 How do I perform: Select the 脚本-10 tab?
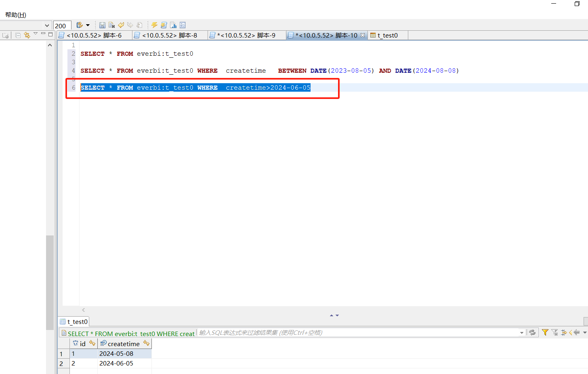click(326, 35)
